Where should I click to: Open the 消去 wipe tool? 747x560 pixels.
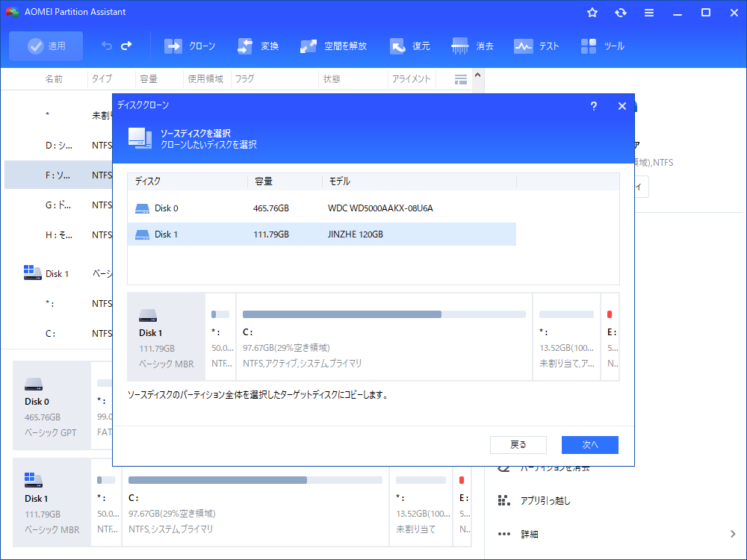472,46
